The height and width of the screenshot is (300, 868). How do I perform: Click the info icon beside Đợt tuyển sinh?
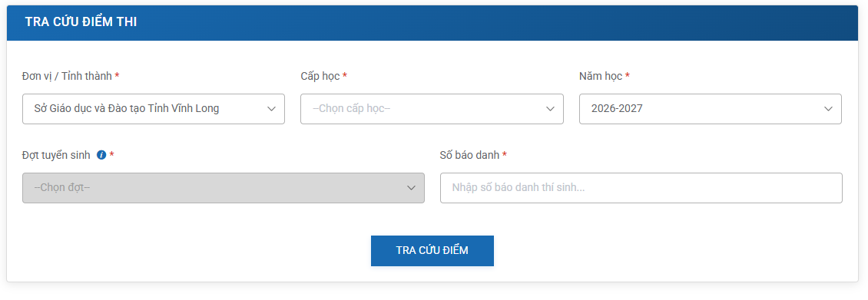[x=101, y=155]
